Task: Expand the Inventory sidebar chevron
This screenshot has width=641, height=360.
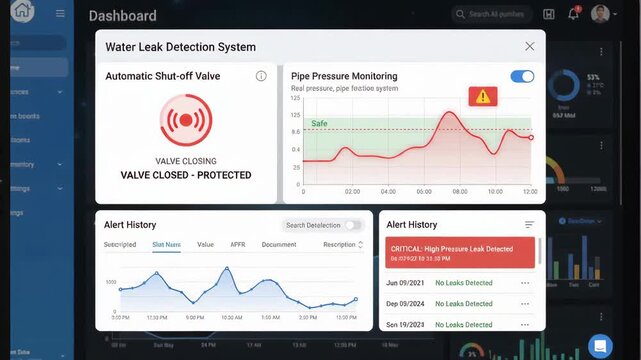Action: pyautogui.click(x=60, y=164)
